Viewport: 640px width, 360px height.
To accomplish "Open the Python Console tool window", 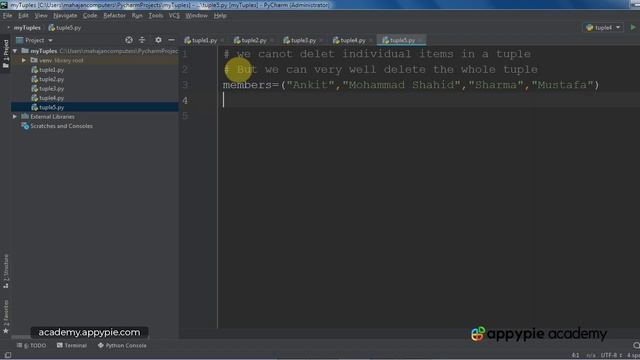I will point(122,345).
